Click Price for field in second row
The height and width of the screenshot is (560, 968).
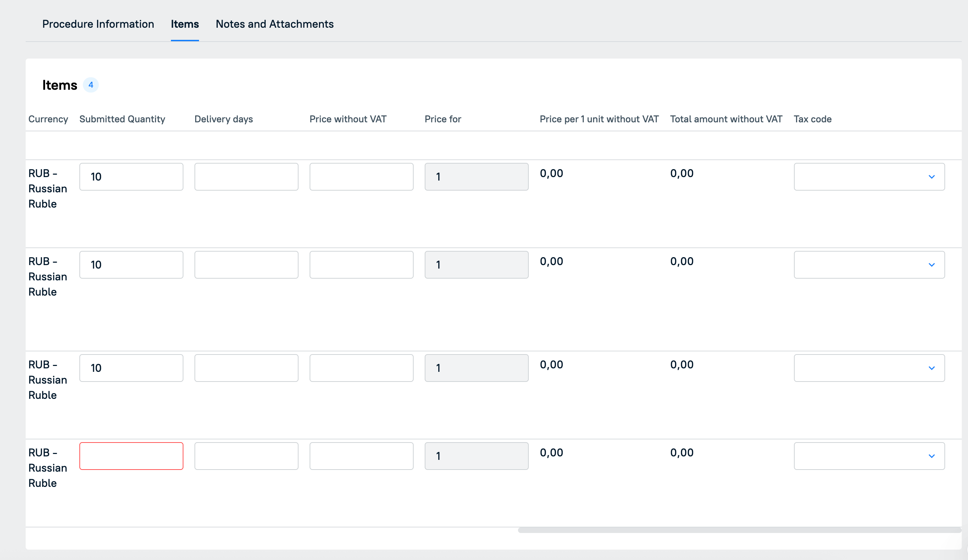pos(477,265)
